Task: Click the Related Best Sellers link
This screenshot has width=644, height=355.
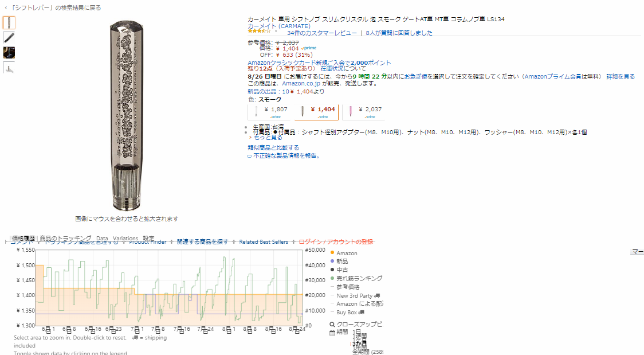Action: click(264, 242)
